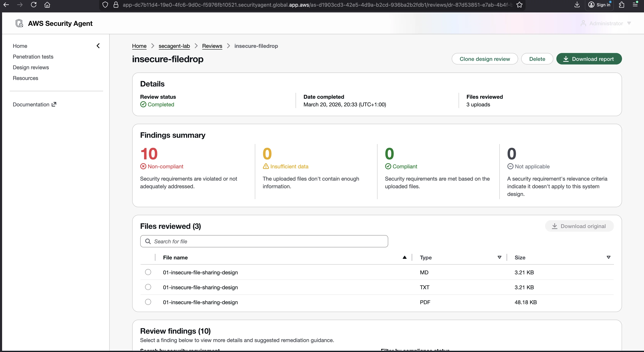Open Penetration tests in the sidebar
The height and width of the screenshot is (352, 644).
33,57
